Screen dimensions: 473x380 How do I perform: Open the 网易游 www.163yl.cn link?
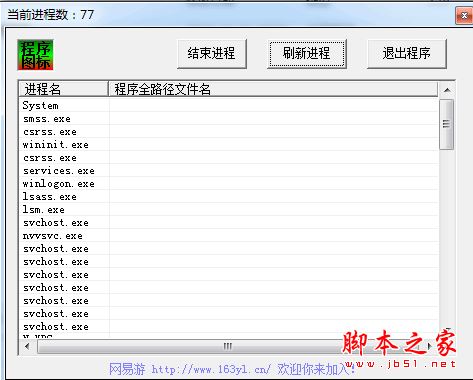[x=232, y=369]
